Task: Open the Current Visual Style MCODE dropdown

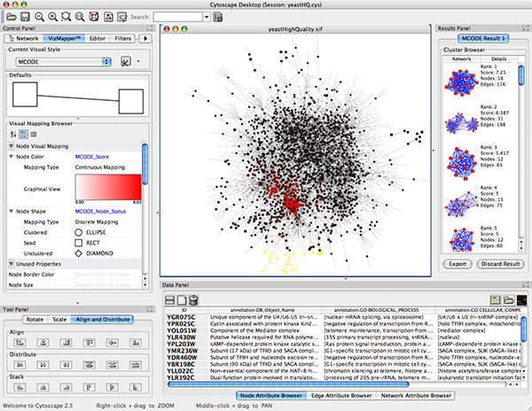Action: click(60, 62)
